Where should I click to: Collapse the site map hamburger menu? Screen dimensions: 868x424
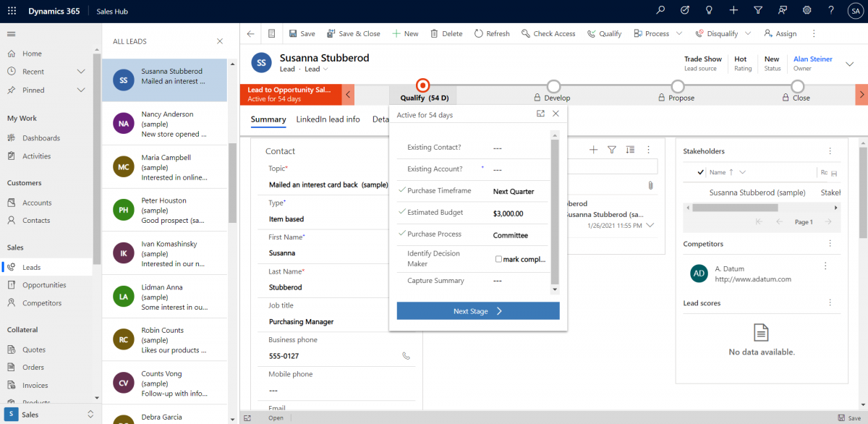pyautogui.click(x=12, y=34)
